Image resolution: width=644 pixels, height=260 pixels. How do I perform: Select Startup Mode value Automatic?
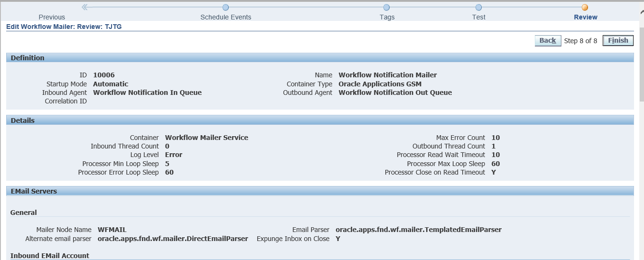111,84
